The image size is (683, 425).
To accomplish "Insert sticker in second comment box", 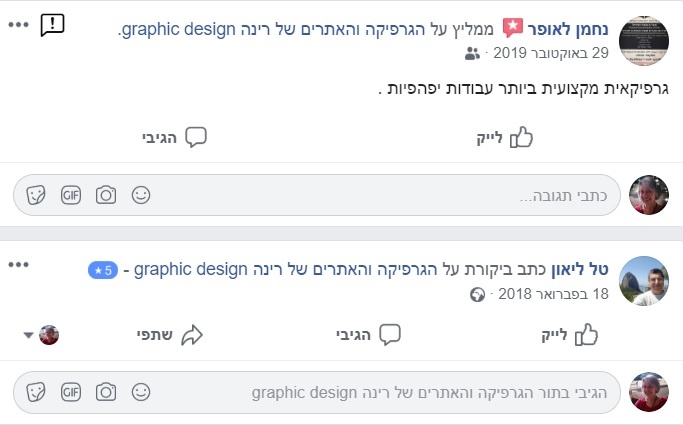I will [36, 391].
